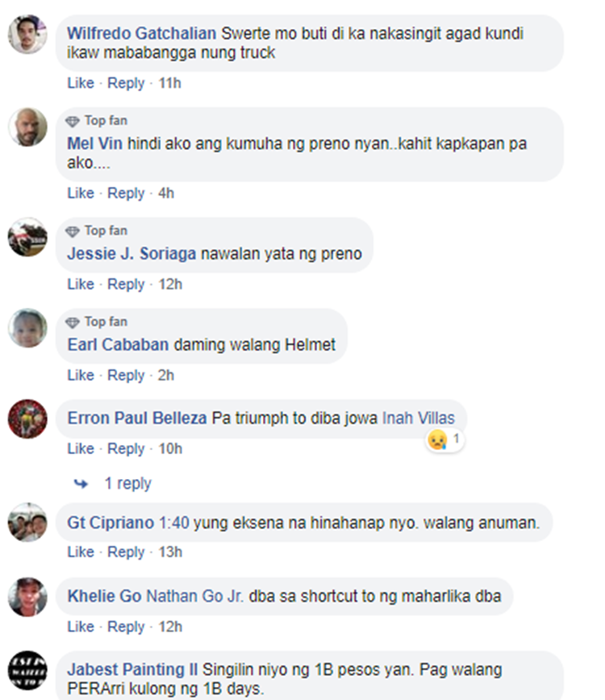Open Jabest Painting II profile name
Image resolution: width=605 pixels, height=700 pixels.
tap(132, 669)
